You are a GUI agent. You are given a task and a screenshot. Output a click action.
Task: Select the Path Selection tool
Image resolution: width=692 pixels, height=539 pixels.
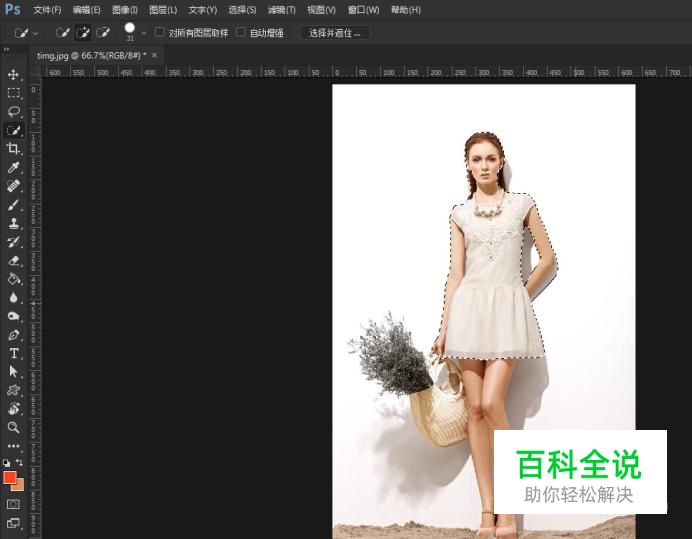(13, 372)
